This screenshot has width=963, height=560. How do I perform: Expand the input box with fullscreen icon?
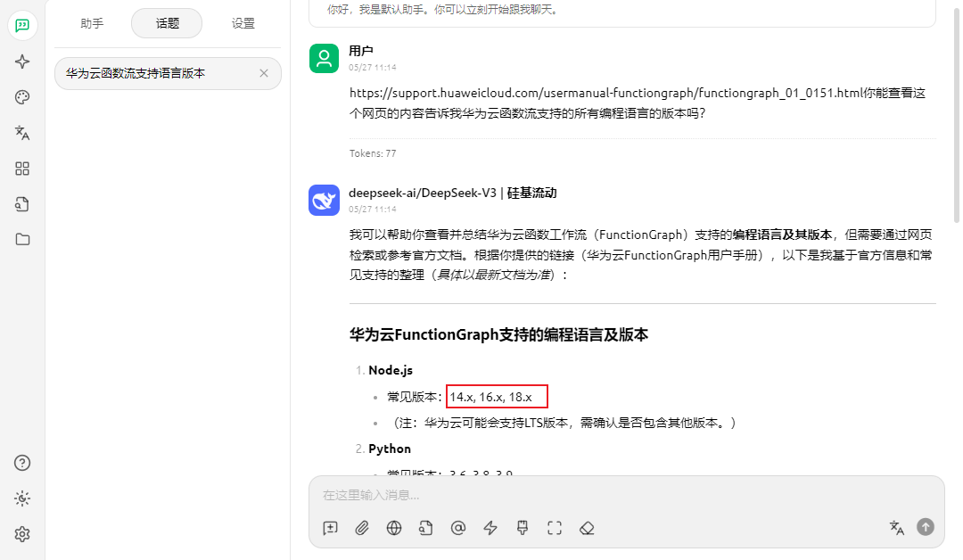555,528
